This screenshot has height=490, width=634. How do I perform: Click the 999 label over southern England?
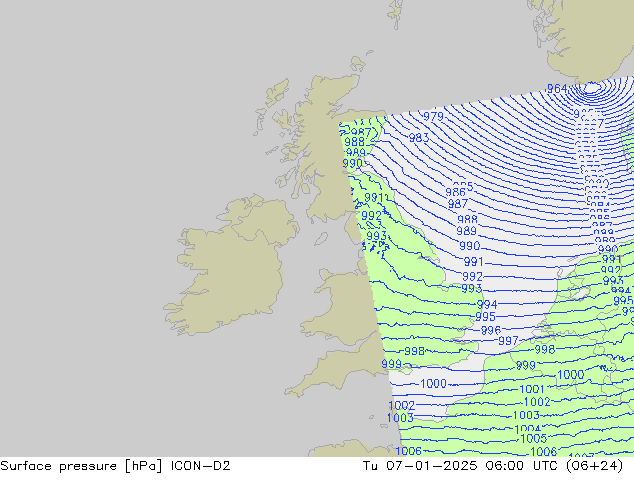[x=391, y=364]
